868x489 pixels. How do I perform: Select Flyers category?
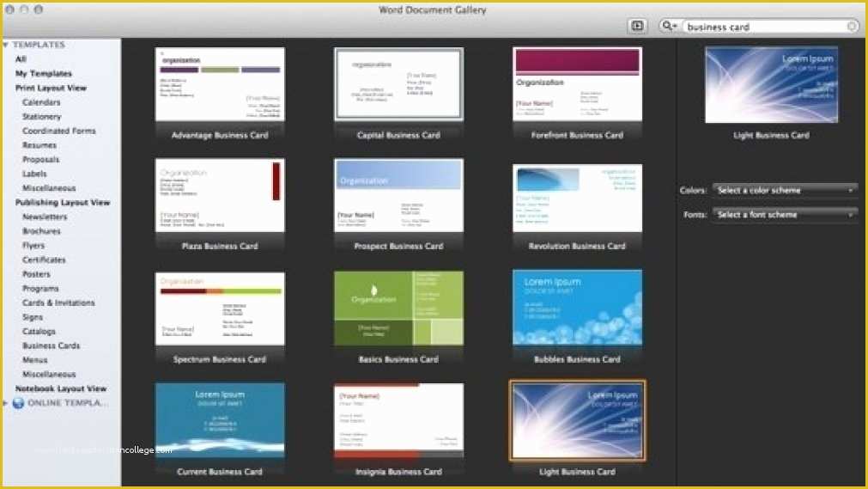click(33, 246)
